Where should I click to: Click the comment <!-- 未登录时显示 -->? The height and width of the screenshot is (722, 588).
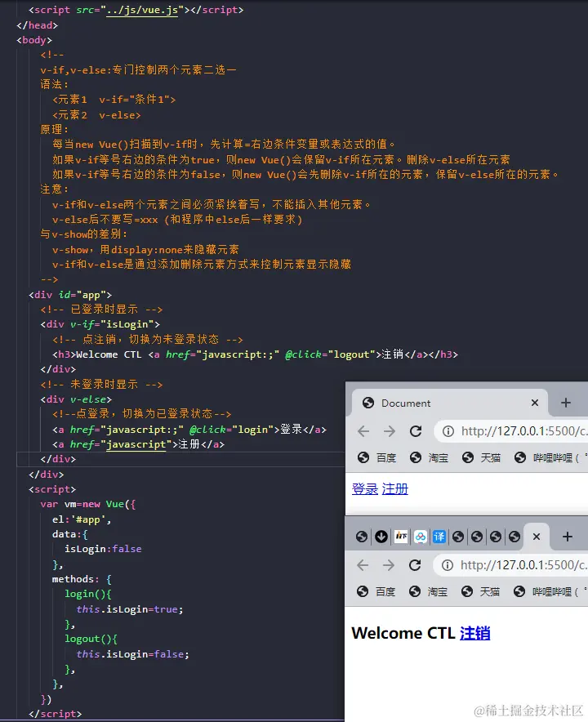tap(101, 385)
